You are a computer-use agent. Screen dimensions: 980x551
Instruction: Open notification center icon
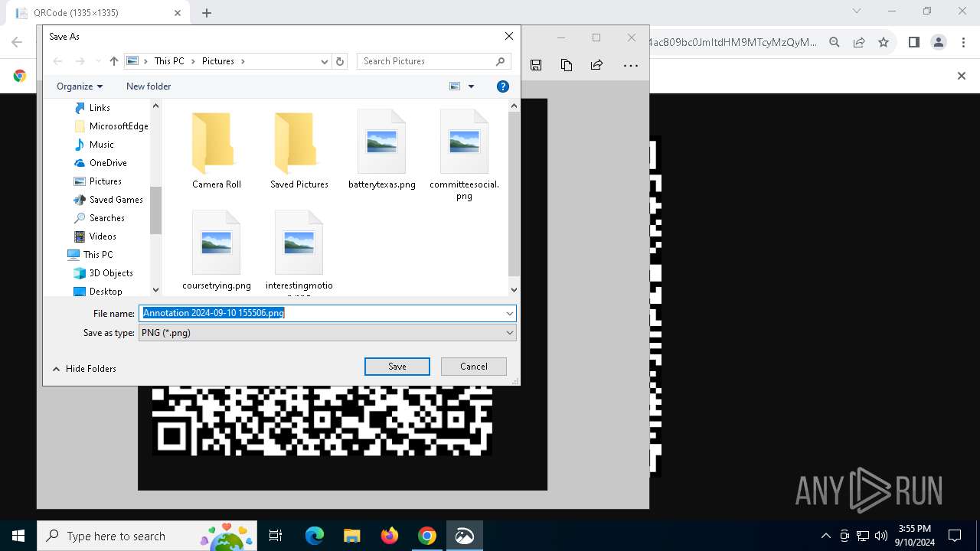tap(955, 536)
